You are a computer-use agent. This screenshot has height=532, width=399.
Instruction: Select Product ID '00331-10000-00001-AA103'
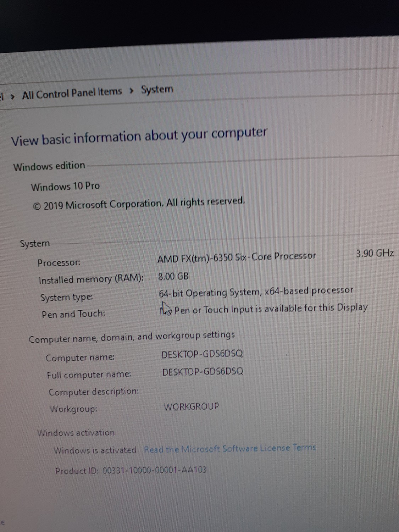[x=155, y=470]
